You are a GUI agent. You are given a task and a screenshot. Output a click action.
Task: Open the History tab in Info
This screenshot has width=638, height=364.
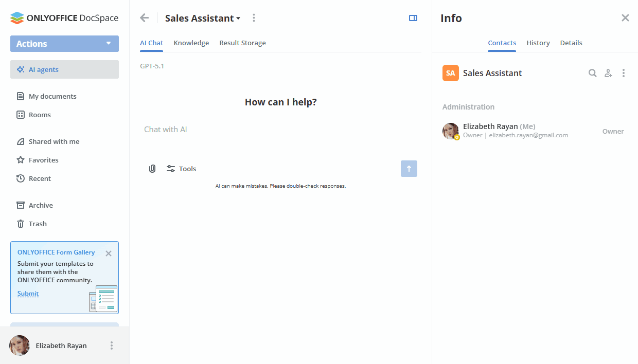click(x=538, y=43)
